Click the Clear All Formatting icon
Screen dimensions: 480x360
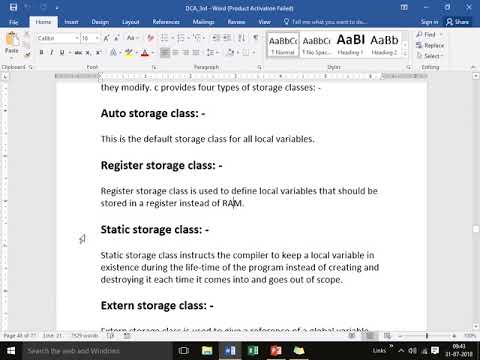pos(150,38)
